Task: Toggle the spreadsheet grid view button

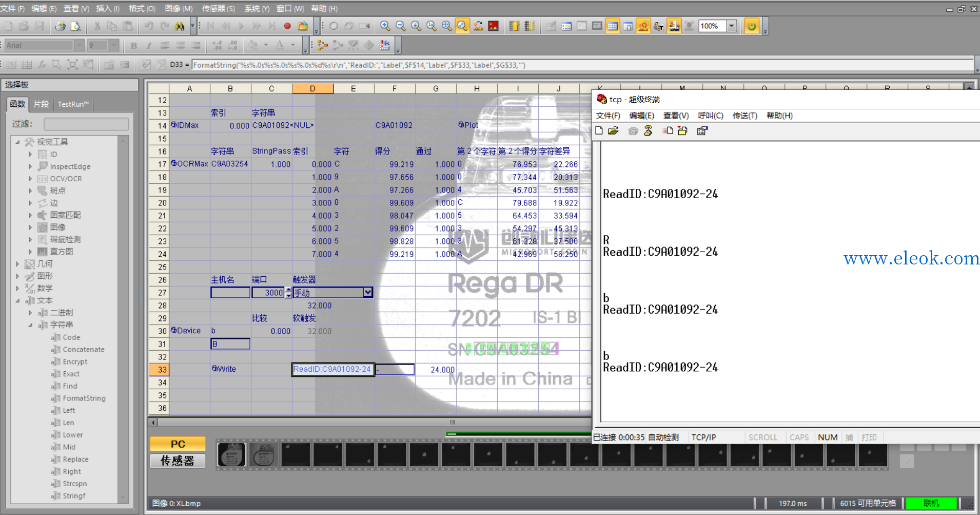Action: pos(613,26)
